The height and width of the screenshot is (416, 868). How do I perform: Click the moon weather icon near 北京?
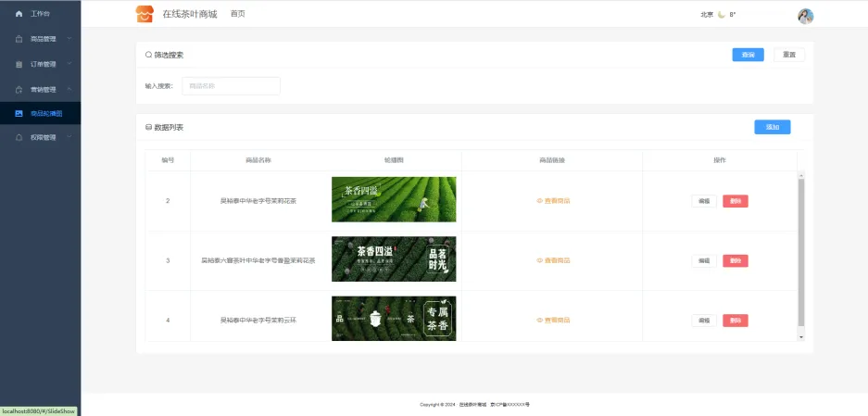(722, 14)
